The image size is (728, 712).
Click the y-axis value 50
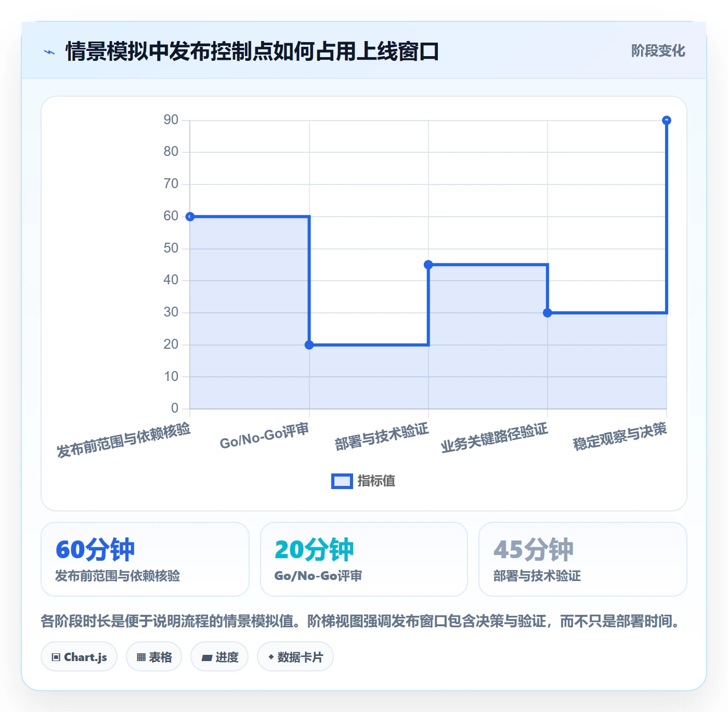[x=171, y=248]
